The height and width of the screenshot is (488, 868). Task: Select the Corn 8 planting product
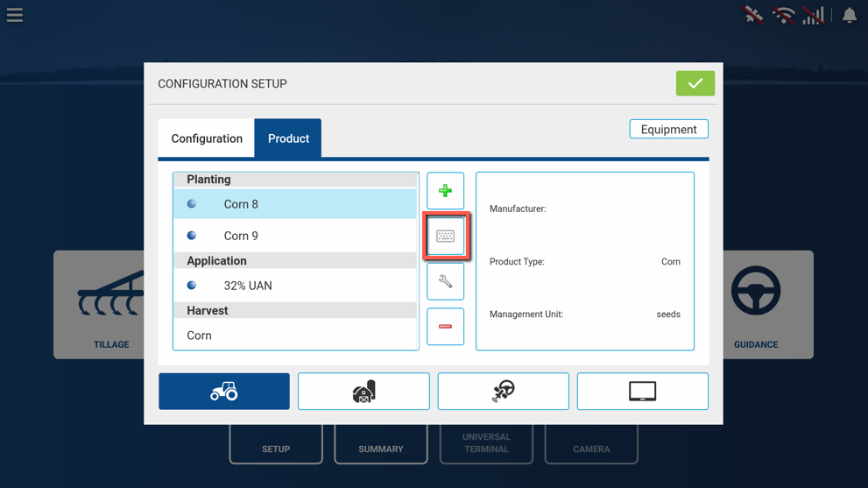pyautogui.click(x=295, y=204)
